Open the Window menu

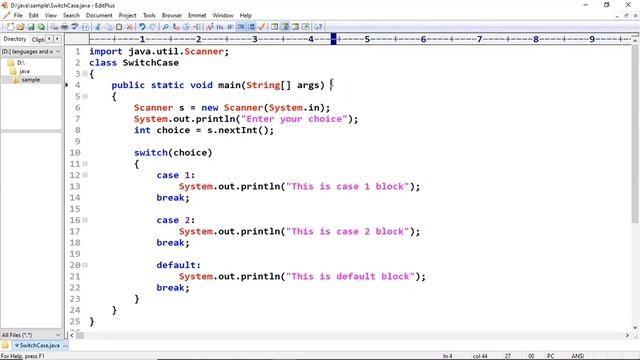point(223,16)
